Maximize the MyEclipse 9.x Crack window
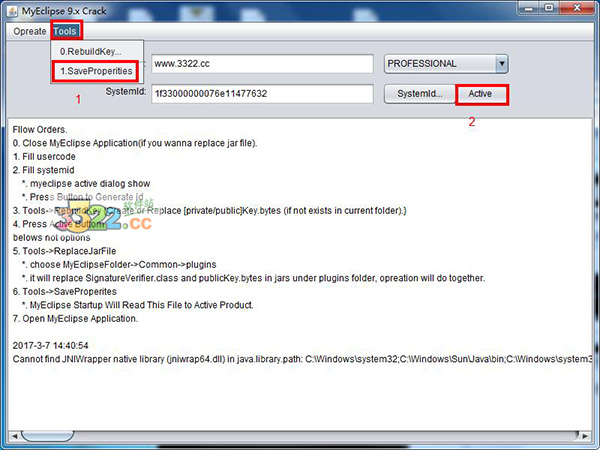The height and width of the screenshot is (450, 600). point(549,8)
